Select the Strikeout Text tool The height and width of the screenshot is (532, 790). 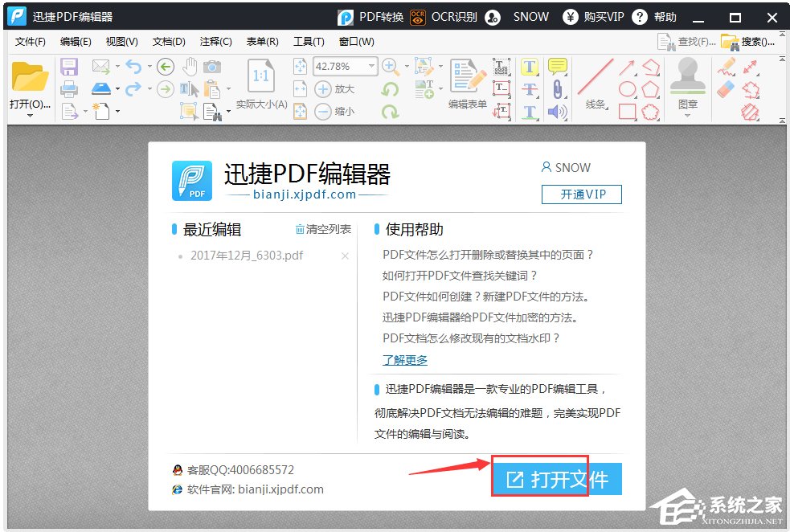point(529,89)
